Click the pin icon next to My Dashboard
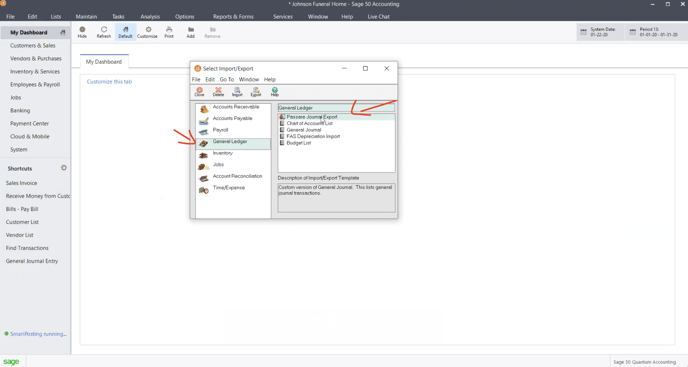 pyautogui.click(x=63, y=32)
